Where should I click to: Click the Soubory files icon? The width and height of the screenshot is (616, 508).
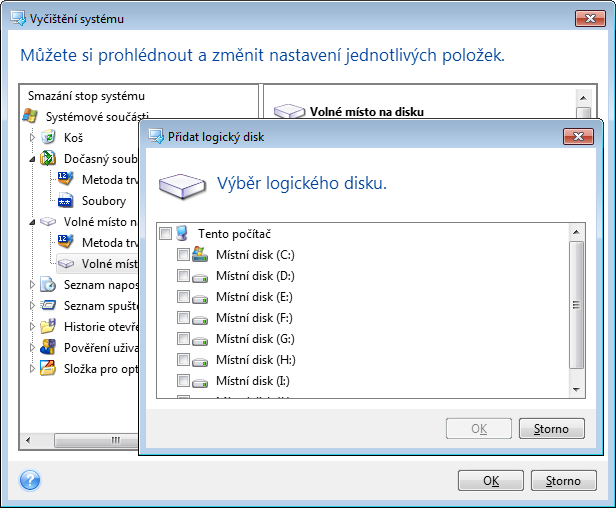pos(65,200)
